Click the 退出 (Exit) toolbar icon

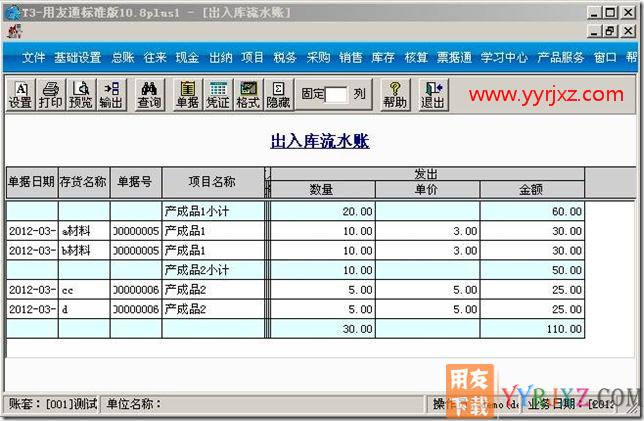tap(433, 95)
